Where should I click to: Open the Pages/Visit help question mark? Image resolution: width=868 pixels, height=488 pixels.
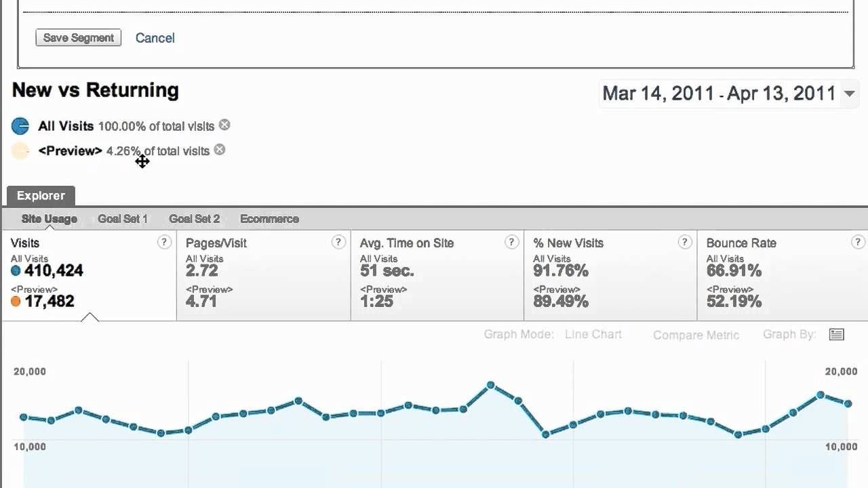click(x=338, y=243)
